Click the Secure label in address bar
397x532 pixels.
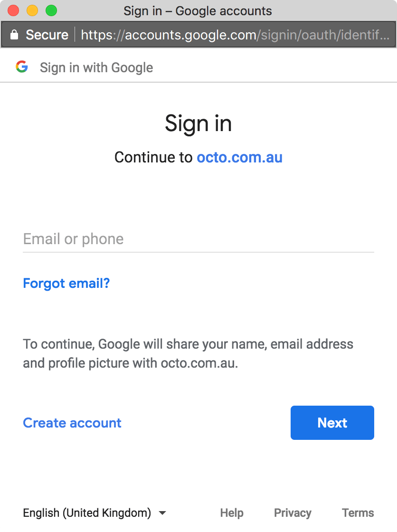point(47,35)
